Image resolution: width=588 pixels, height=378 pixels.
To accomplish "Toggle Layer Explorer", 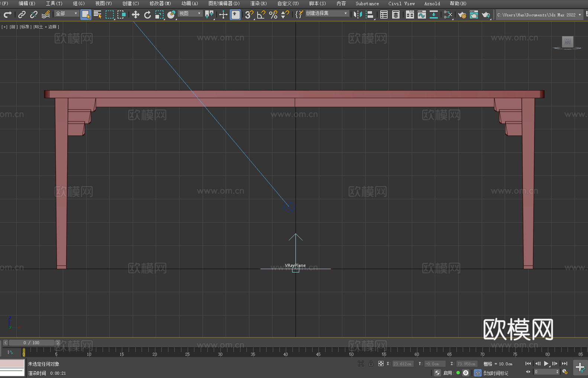I will coord(396,14).
